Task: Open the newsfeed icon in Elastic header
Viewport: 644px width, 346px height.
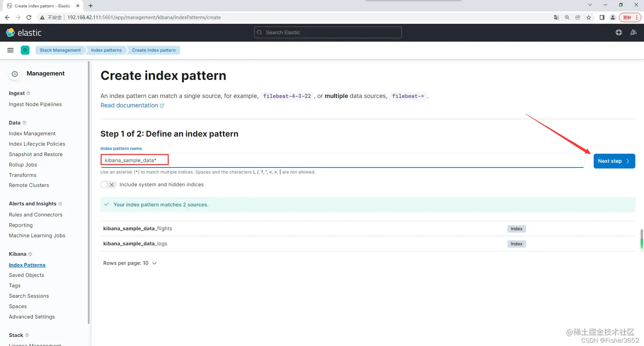Action: click(633, 32)
